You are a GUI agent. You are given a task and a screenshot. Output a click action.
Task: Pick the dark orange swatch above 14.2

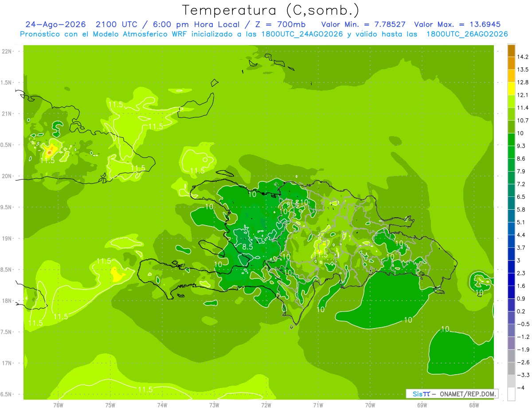tap(511, 51)
